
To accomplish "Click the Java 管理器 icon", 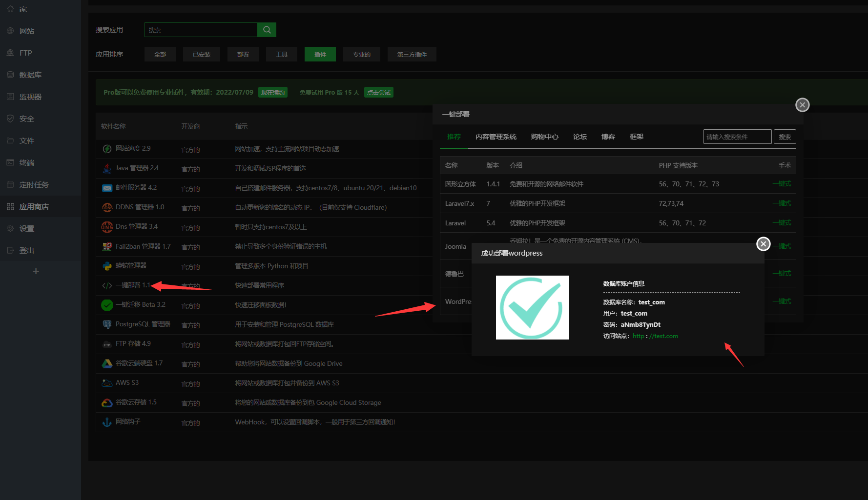I will [107, 168].
